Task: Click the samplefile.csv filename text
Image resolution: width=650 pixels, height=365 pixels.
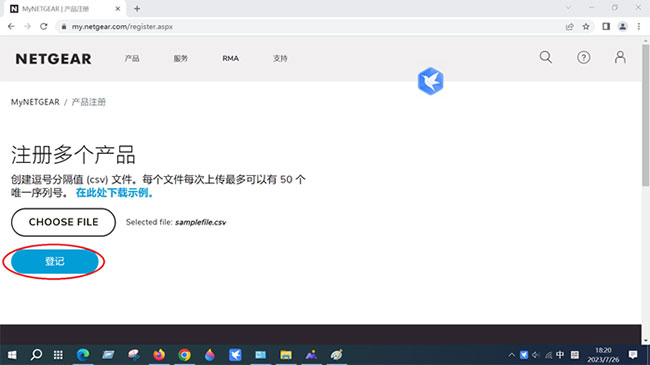Action: point(201,222)
